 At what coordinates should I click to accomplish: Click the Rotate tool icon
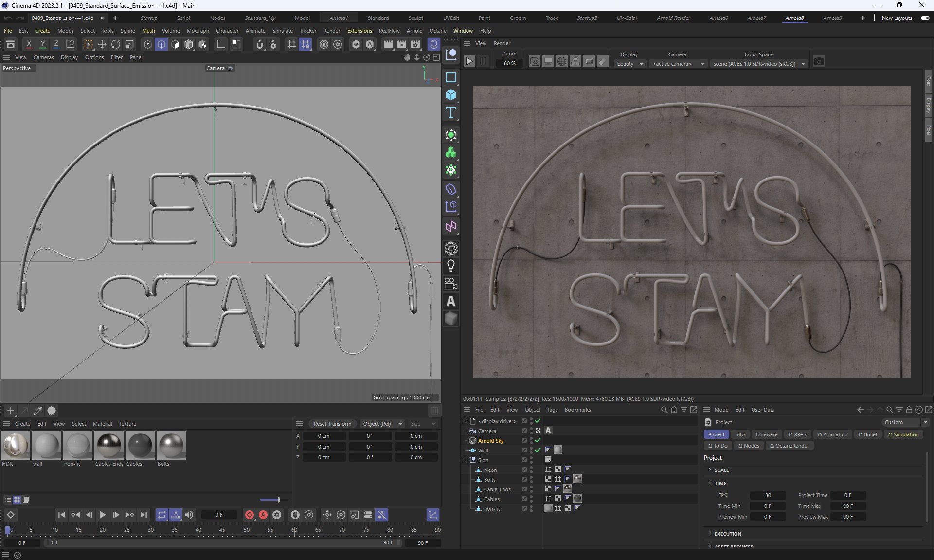(x=116, y=44)
